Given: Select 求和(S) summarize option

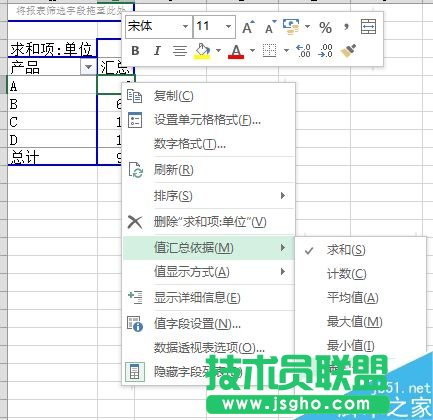Looking at the screenshot, I should [360, 250].
